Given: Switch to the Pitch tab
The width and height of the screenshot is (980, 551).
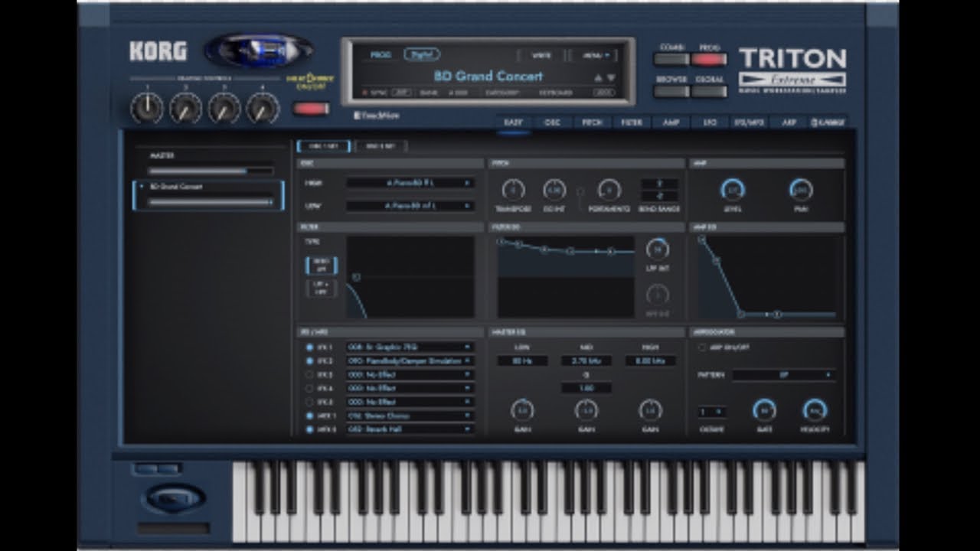Looking at the screenshot, I should tap(591, 122).
